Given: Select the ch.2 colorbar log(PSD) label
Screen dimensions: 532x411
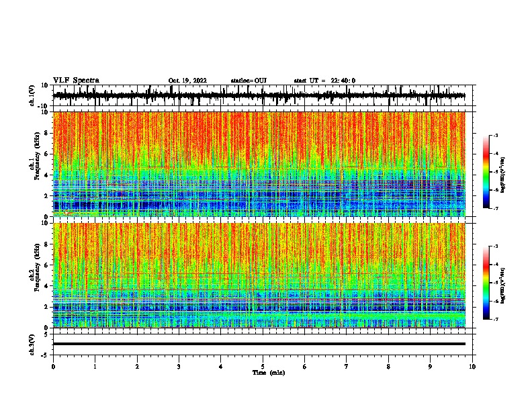Looking at the screenshot, I should pos(503,285).
